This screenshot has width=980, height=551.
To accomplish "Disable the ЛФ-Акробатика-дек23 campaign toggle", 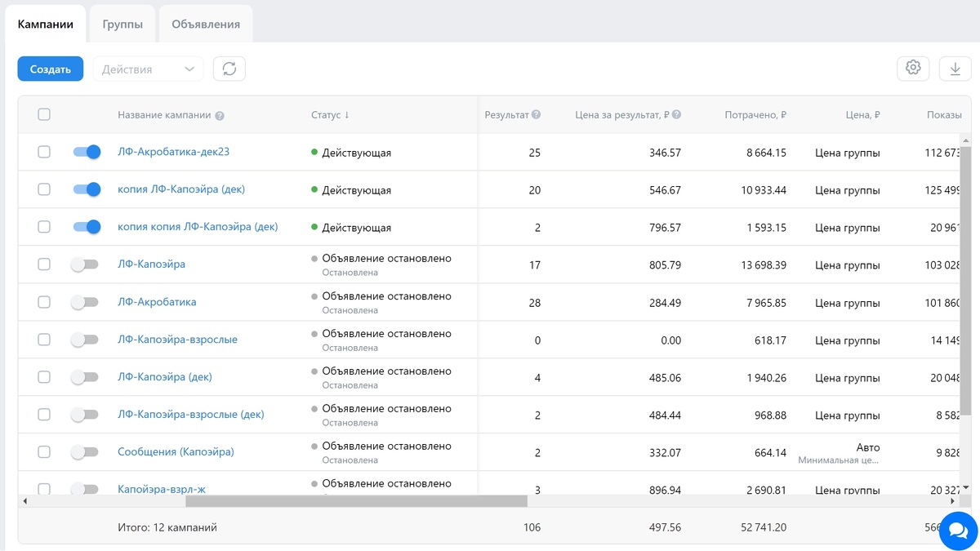I will pos(86,152).
